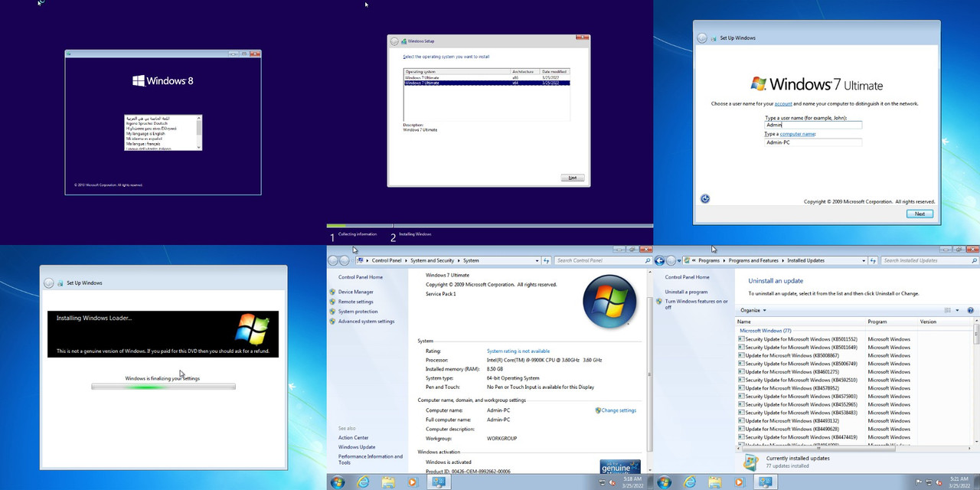Viewport: 980px width, 490px height.
Task: Open the Organize dropdown menu
Action: tap(753, 310)
